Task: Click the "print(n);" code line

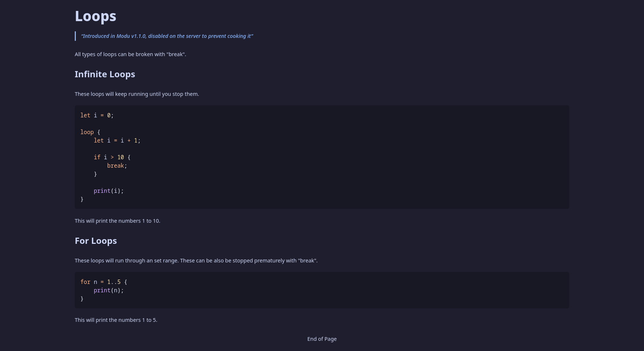Action: [x=109, y=290]
